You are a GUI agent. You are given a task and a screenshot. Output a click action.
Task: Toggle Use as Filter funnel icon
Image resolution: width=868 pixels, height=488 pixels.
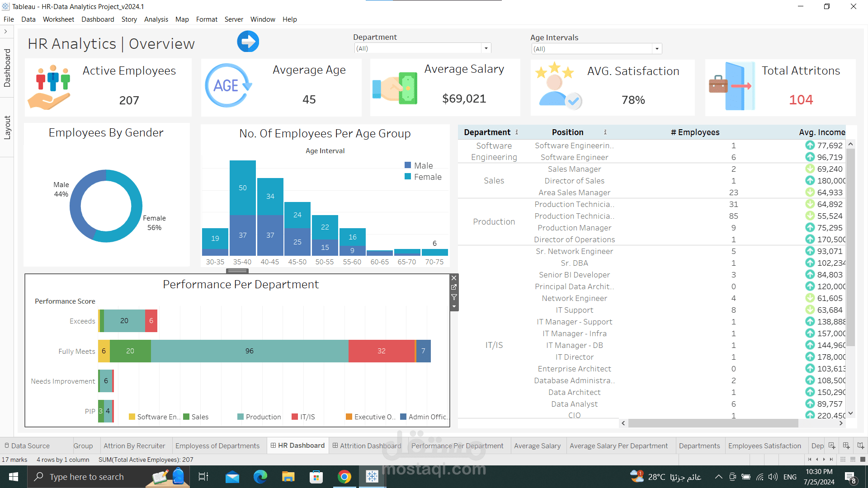(x=454, y=297)
